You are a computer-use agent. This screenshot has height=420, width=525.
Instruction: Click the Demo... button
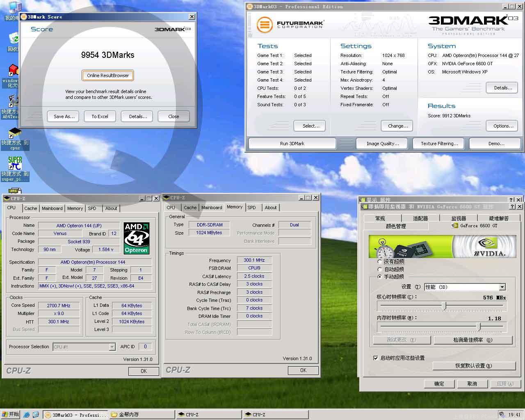(x=495, y=144)
